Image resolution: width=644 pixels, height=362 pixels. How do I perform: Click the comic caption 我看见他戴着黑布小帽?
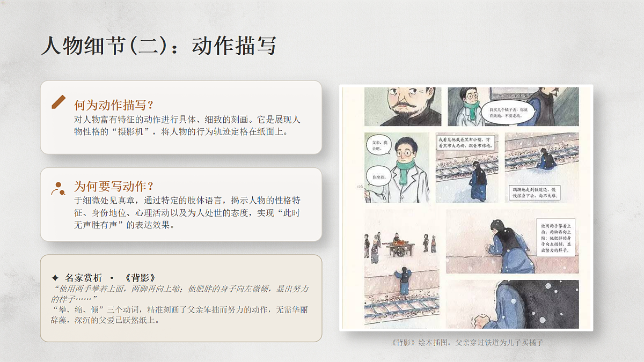point(464,143)
